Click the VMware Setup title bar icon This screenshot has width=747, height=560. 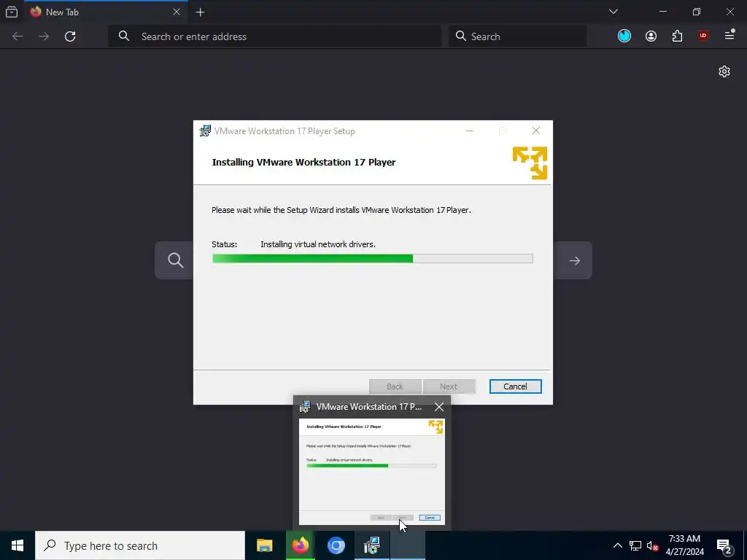(x=205, y=131)
